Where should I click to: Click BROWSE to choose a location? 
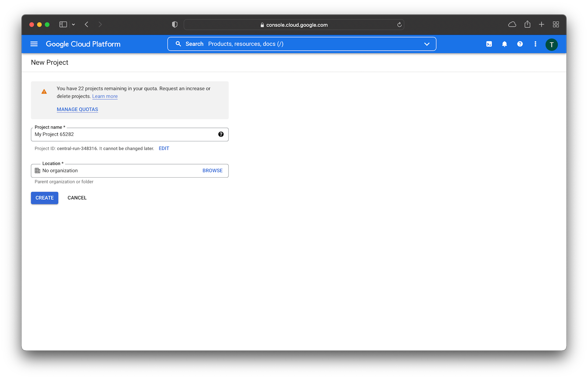(x=212, y=170)
